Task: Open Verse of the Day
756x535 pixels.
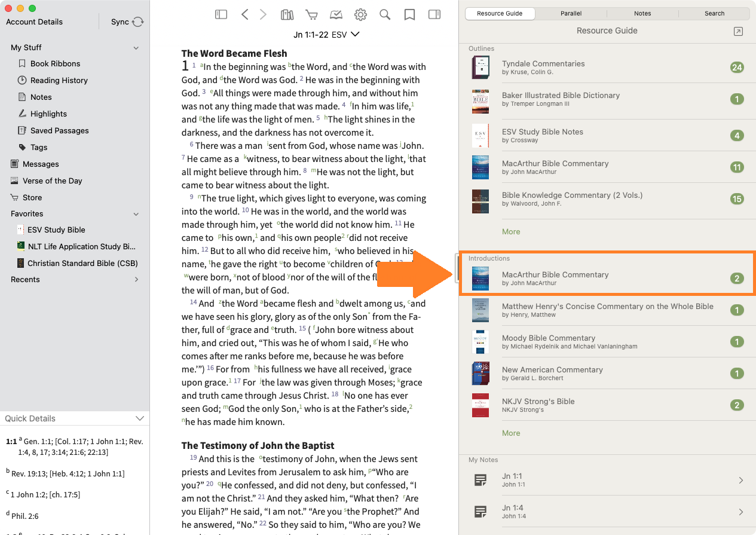Action: click(52, 181)
